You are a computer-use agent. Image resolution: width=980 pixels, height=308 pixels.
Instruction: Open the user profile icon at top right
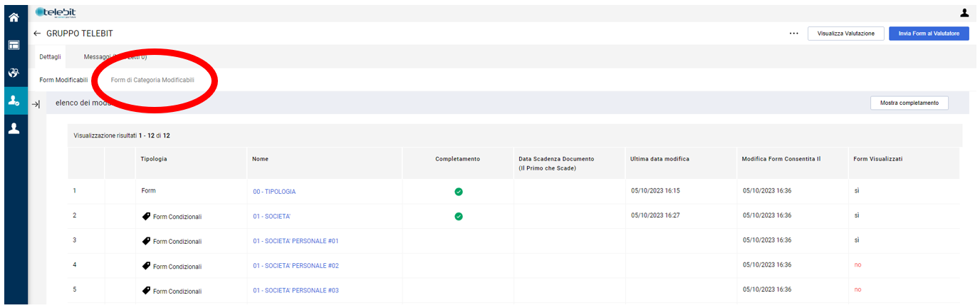point(964,13)
